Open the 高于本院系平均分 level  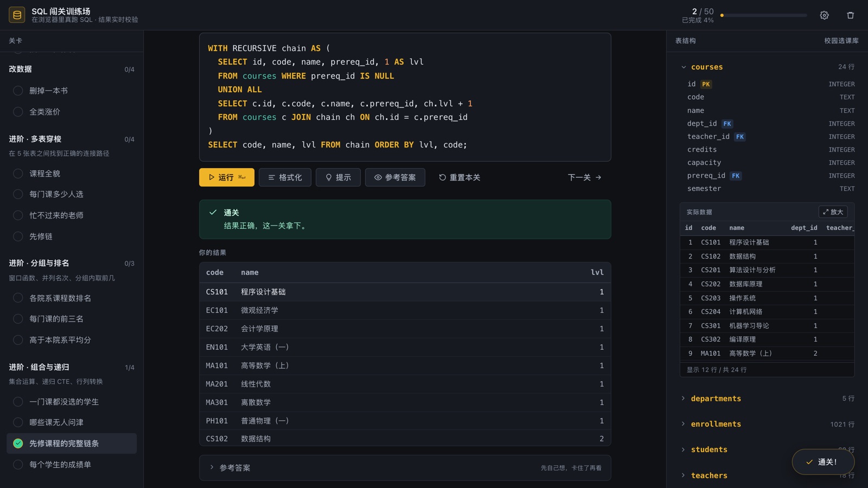point(72,340)
